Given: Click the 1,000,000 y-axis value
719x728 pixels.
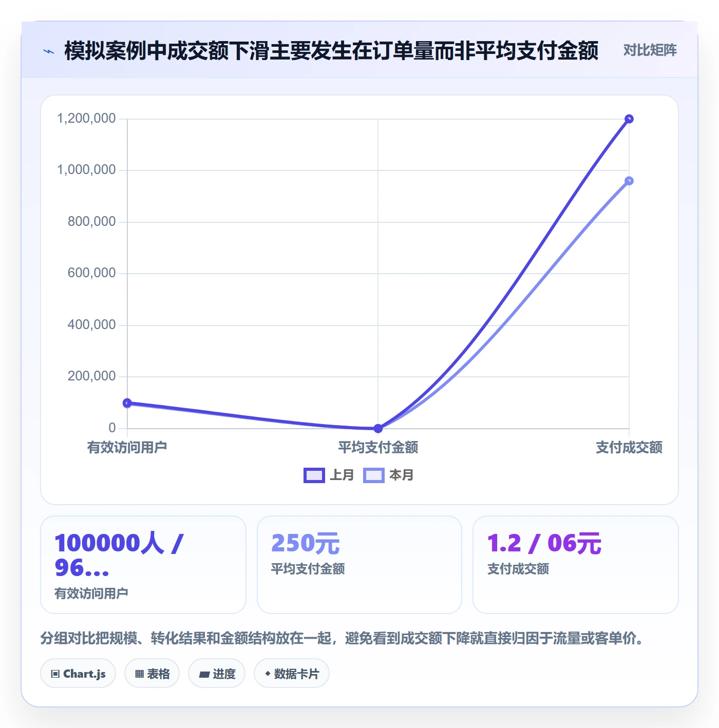Looking at the screenshot, I should point(86,170).
